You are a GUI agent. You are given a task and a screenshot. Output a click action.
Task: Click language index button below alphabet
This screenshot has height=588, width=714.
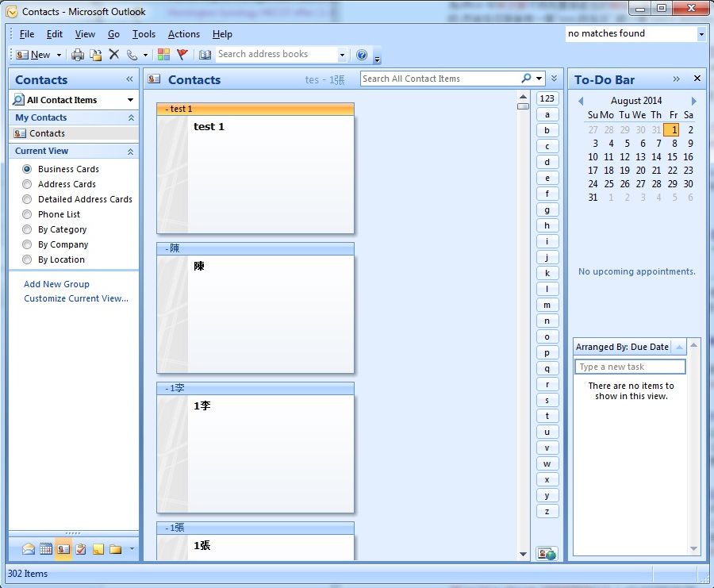547,554
